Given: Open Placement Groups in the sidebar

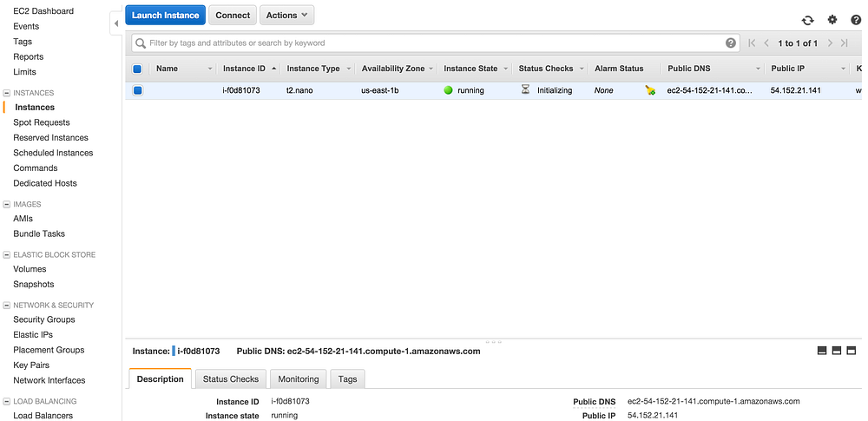Looking at the screenshot, I should click(x=49, y=350).
